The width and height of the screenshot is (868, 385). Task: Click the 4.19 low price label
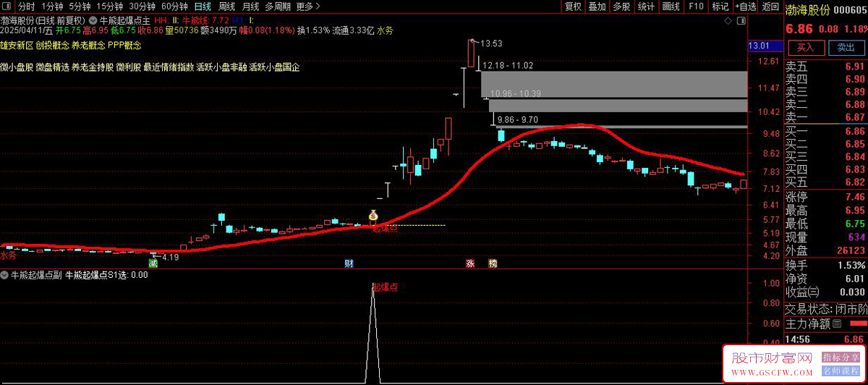pyautogui.click(x=170, y=257)
